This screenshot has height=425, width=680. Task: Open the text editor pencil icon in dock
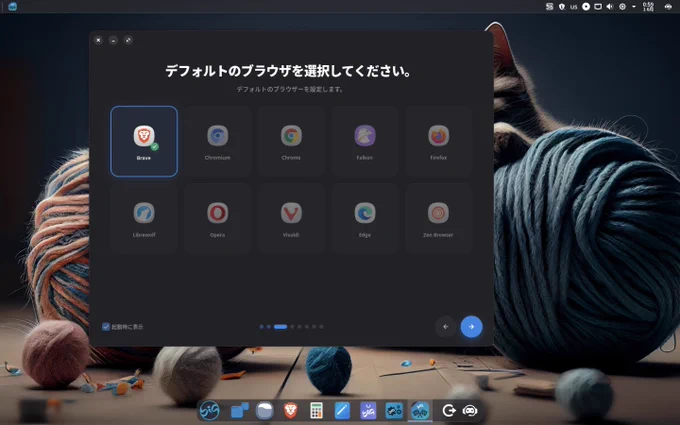click(x=342, y=410)
